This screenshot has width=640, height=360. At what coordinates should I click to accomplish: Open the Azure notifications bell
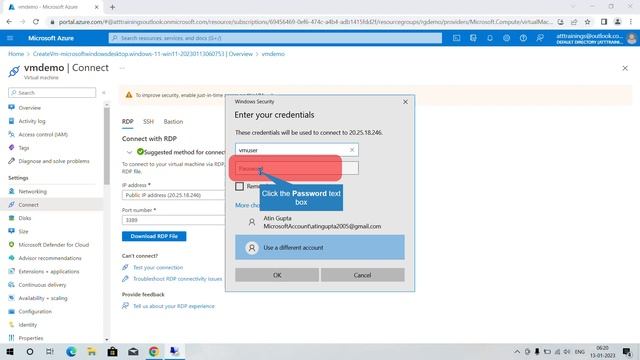pyautogui.click(x=490, y=38)
